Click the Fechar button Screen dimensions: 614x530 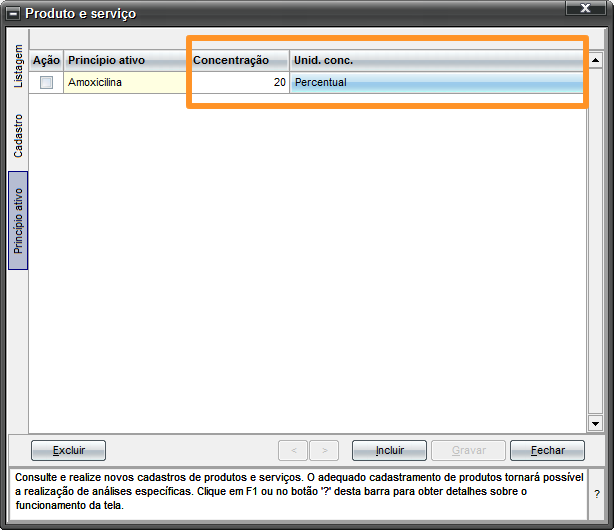point(547,450)
